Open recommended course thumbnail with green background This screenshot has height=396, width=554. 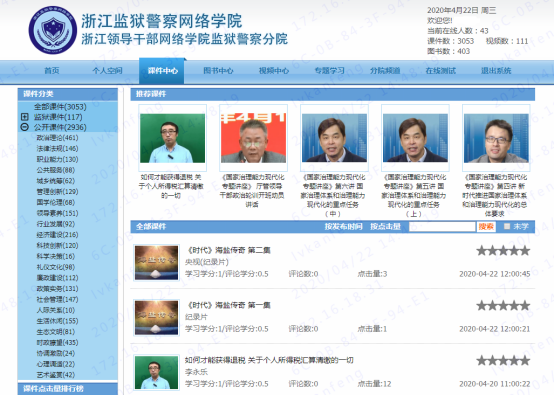click(x=172, y=138)
